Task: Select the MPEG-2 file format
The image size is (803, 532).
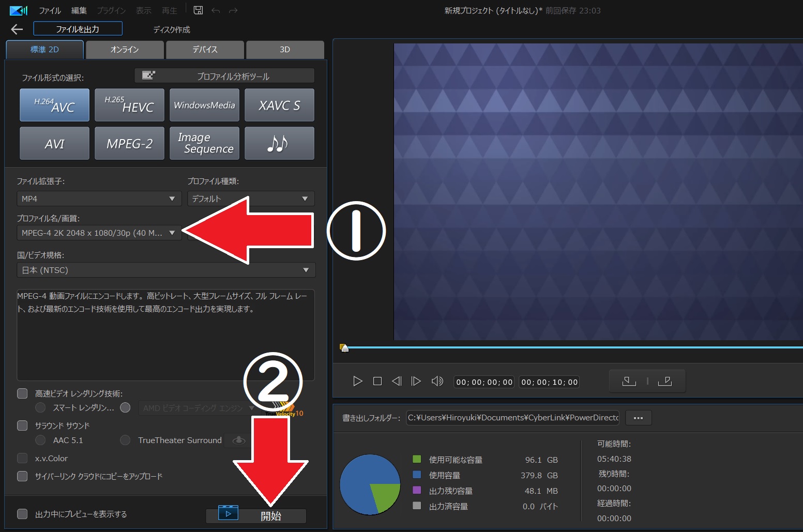Action: tap(130, 143)
